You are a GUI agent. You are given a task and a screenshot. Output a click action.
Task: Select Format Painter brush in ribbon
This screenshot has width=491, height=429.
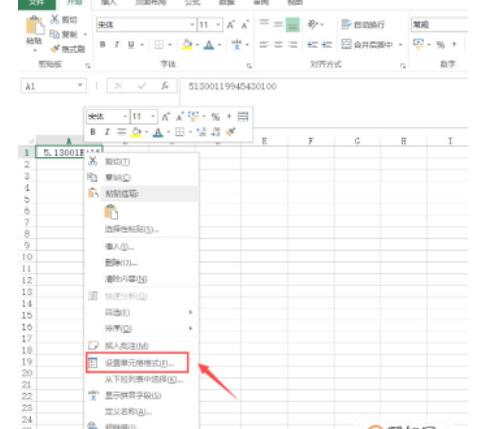point(55,49)
